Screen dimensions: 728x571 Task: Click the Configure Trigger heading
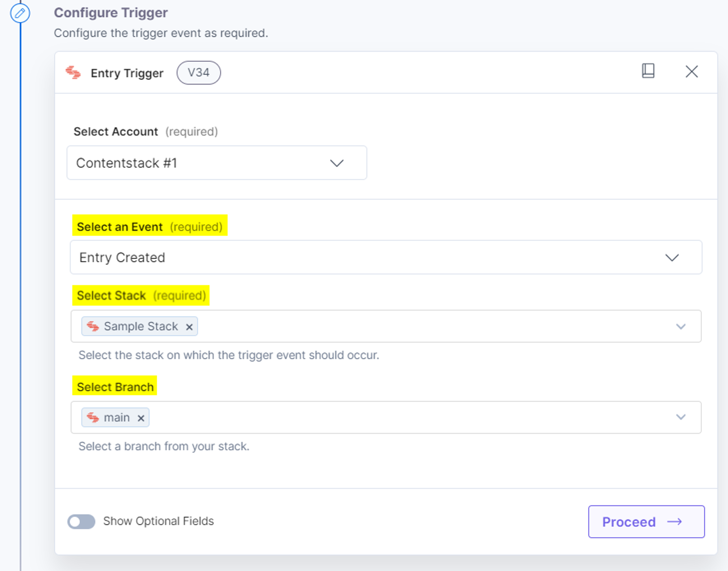click(111, 13)
